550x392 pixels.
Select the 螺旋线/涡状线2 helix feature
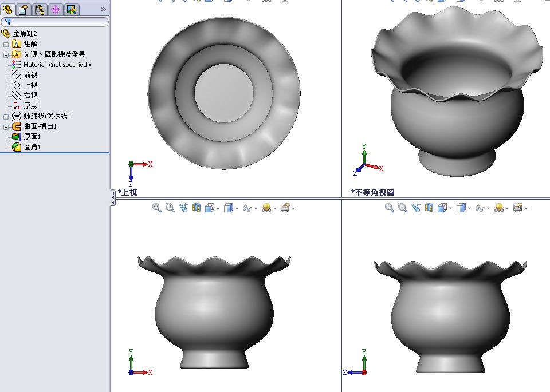pyautogui.click(x=47, y=116)
